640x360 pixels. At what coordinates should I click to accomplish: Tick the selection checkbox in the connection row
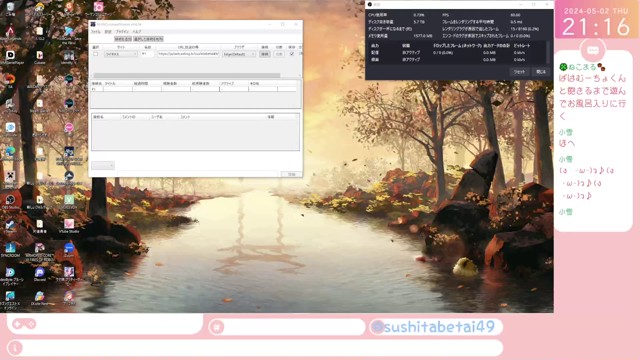click(x=96, y=54)
